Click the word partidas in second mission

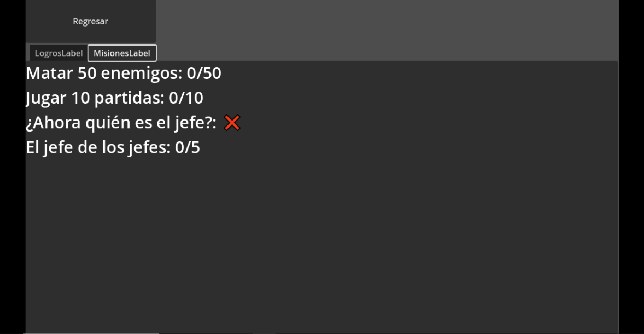tap(129, 98)
